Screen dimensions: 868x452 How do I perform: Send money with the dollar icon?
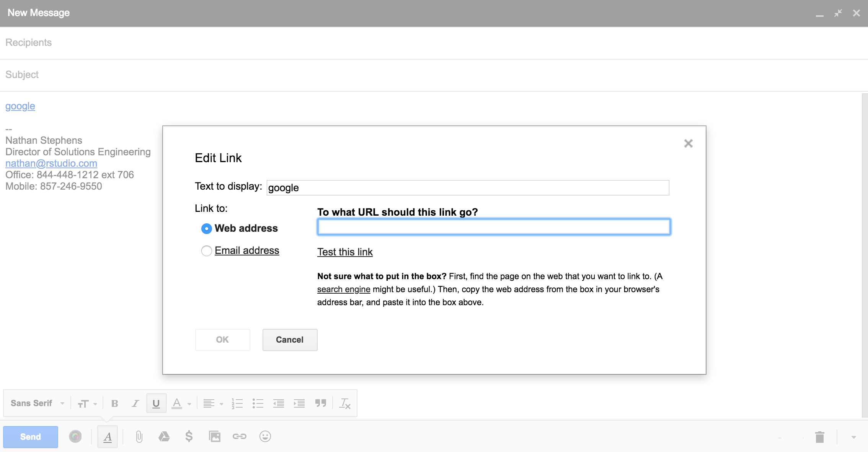[x=189, y=437]
